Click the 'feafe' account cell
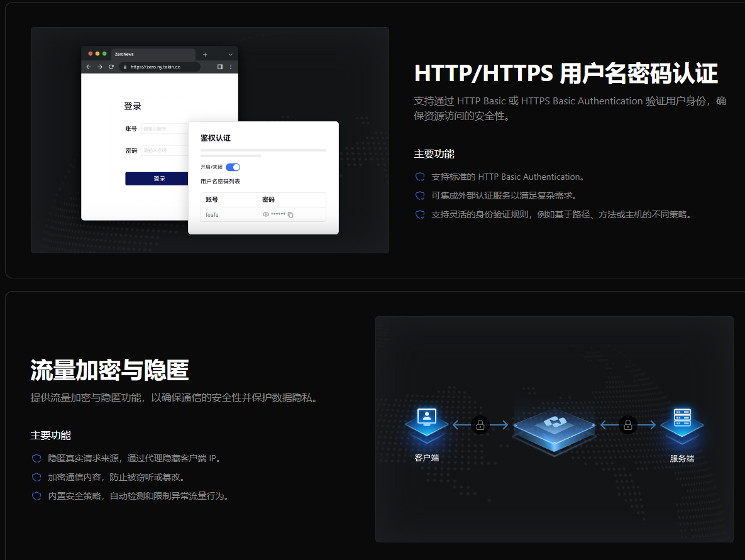This screenshot has height=560, width=745. pyautogui.click(x=212, y=215)
